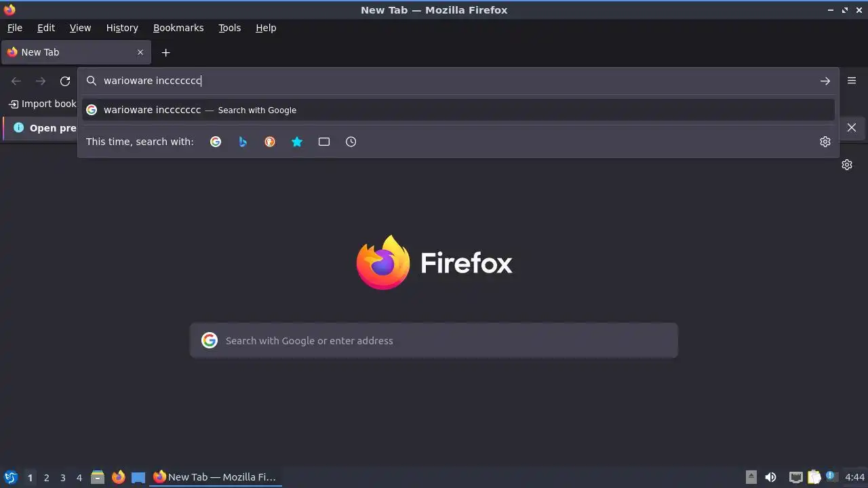The width and height of the screenshot is (868, 488).
Task: Open the Firefox hamburger application menu
Action: (852, 81)
